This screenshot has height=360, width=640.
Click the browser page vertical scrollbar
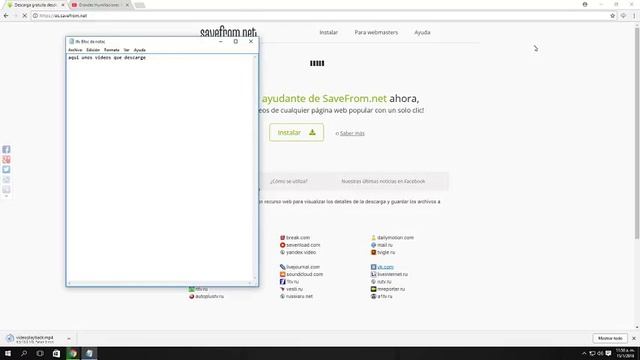637,133
